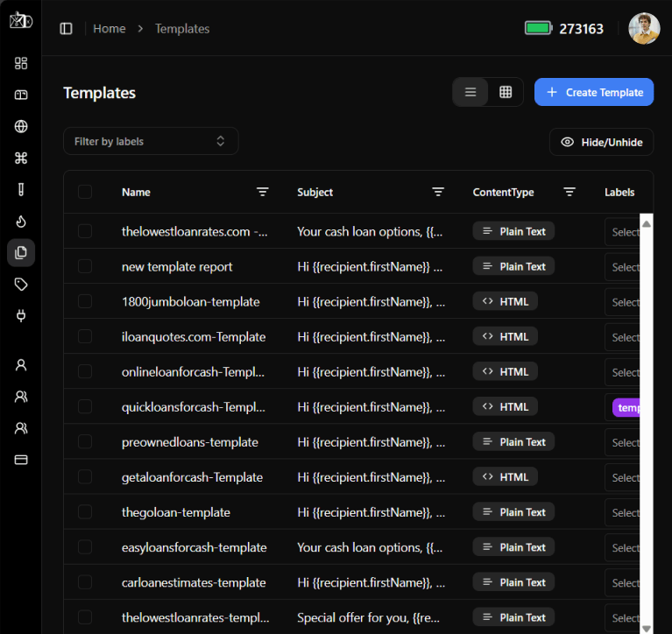Click the credit card billing icon
Screen dimensions: 672x634
(21, 459)
